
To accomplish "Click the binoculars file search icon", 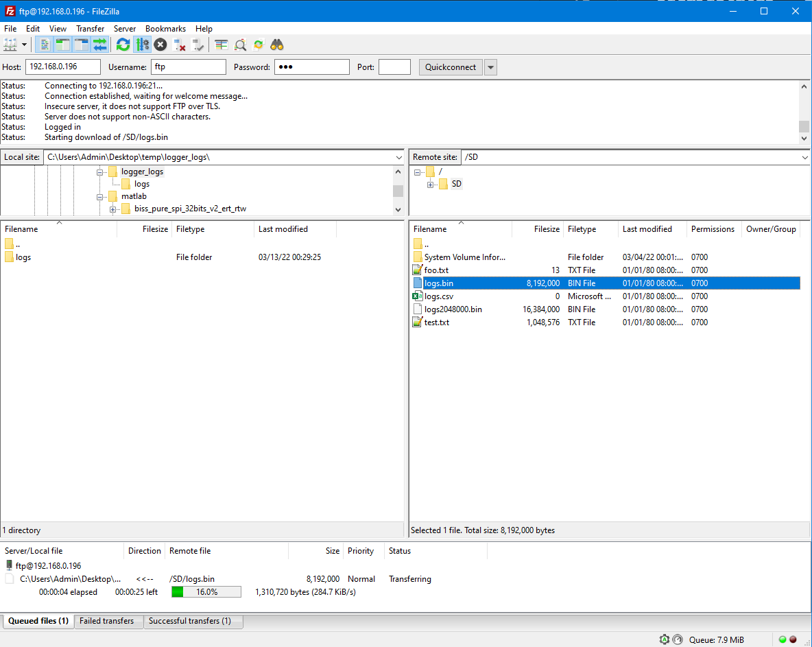I will (x=277, y=45).
